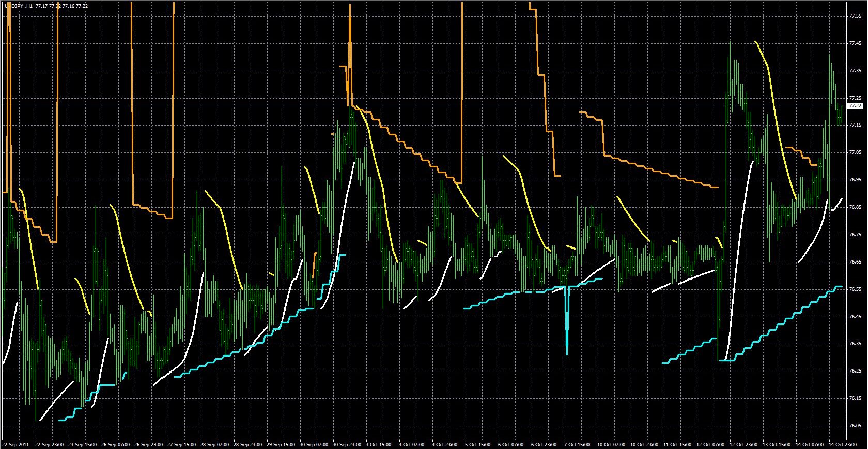The width and height of the screenshot is (868, 449).
Task: Select the 14 Oct 23:00 time label
Action: [842, 444]
